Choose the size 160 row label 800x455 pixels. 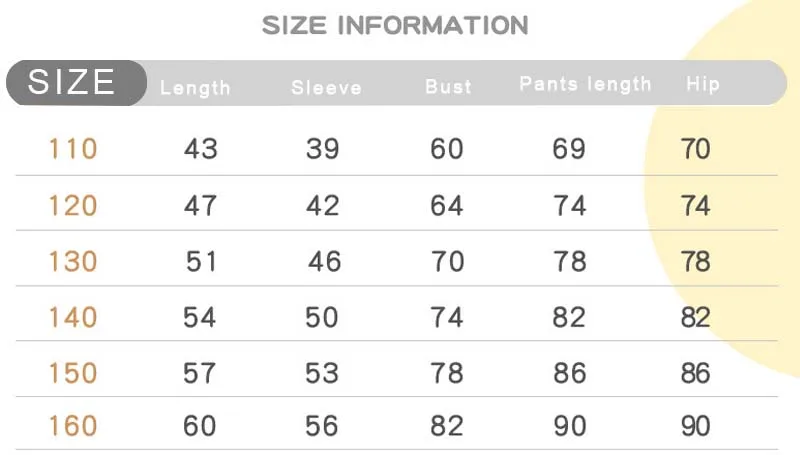coord(73,426)
